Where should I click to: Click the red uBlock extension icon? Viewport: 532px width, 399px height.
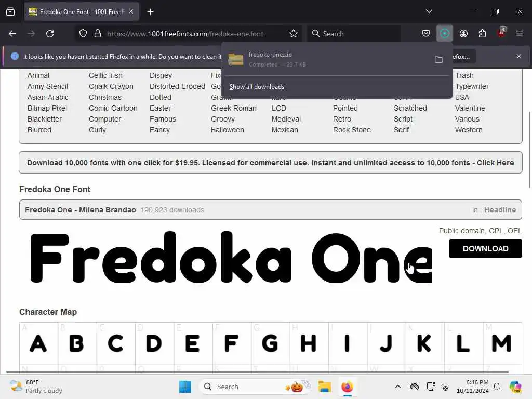pyautogui.click(x=501, y=33)
